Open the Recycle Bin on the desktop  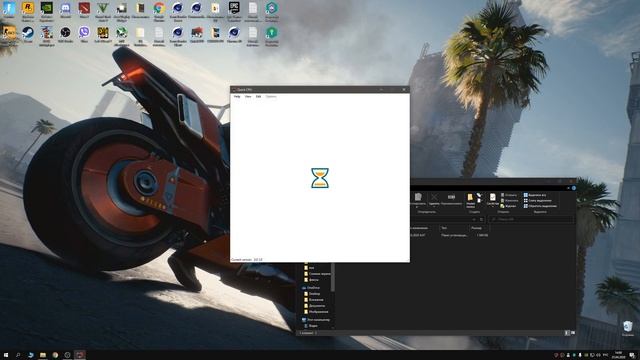[628, 327]
